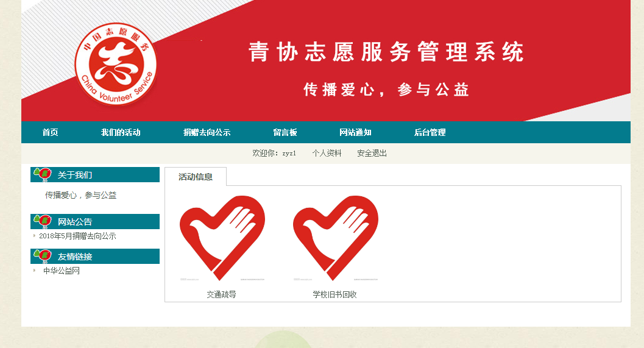This screenshot has height=348, width=644.
Task: Open the 交通疏导 heart-hand activity image
Action: click(x=222, y=238)
